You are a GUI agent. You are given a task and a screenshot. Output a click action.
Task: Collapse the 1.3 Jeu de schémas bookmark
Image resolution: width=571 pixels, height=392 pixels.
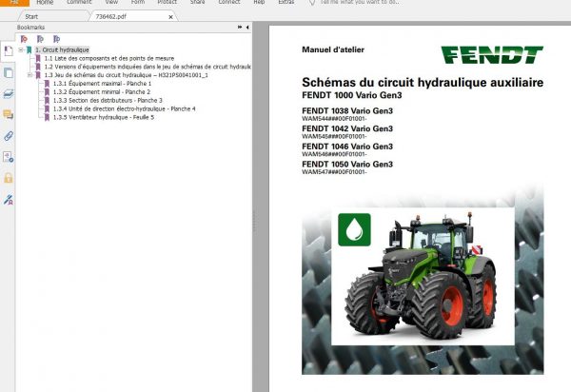coord(30,75)
